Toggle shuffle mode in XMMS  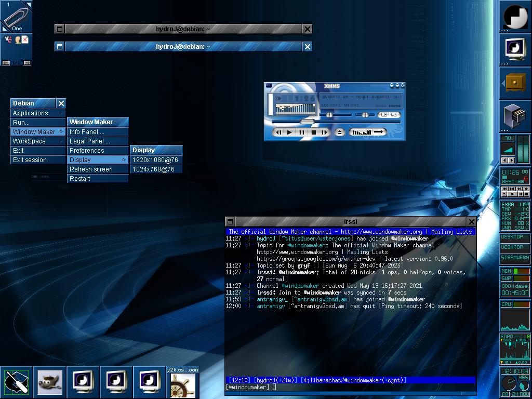pos(362,132)
